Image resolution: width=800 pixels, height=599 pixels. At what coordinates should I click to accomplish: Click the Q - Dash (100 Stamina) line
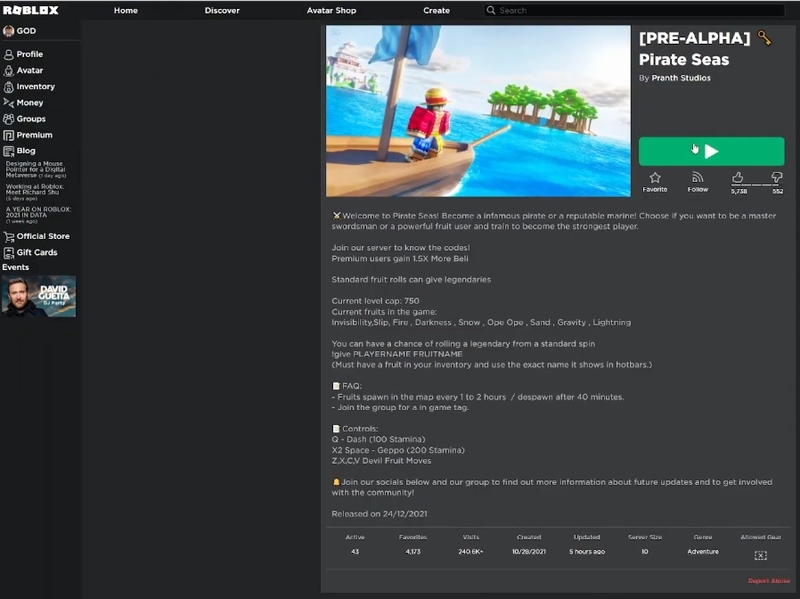[378, 440]
